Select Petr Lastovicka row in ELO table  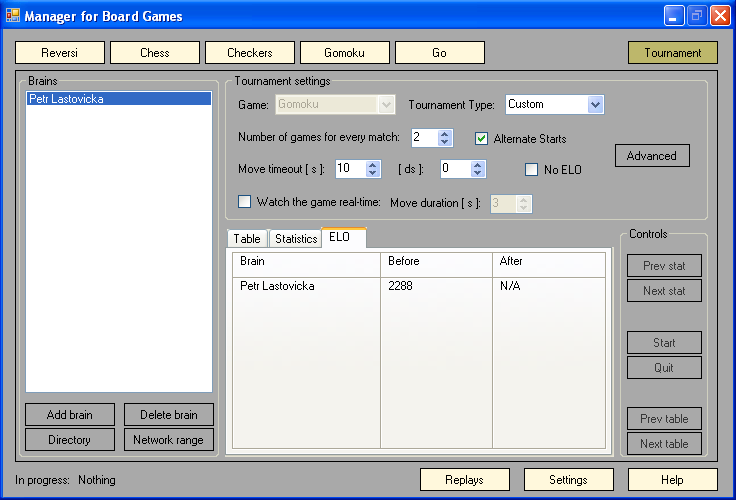click(x=419, y=286)
